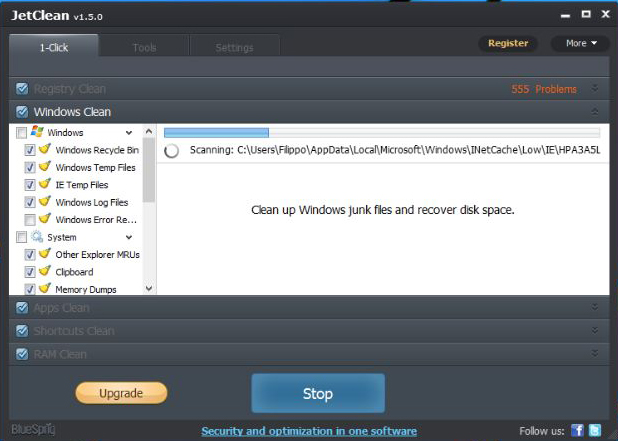
Task: Click the BlueSprig logo
Action: click(33, 429)
